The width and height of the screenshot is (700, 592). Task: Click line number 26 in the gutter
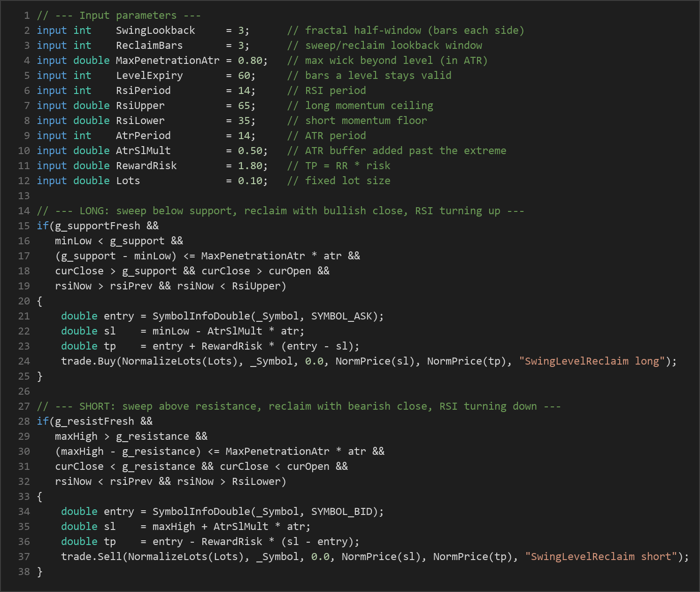(24, 391)
